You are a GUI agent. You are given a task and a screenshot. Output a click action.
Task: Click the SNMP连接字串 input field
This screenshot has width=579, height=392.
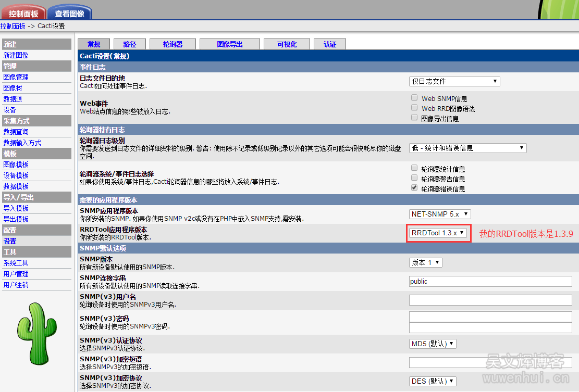tap(490, 281)
